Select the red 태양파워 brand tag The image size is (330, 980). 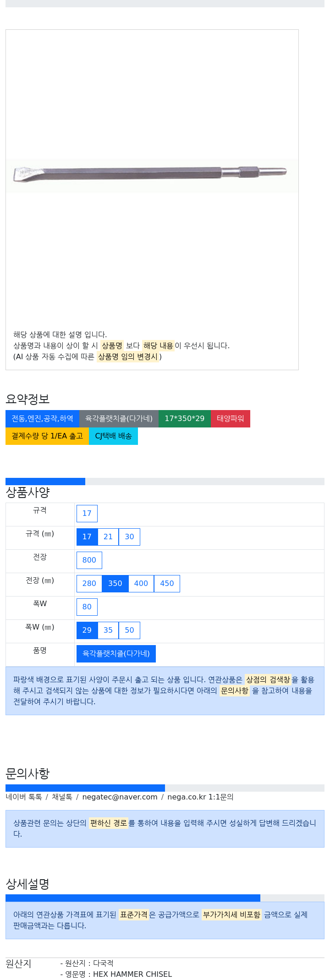pyautogui.click(x=231, y=419)
